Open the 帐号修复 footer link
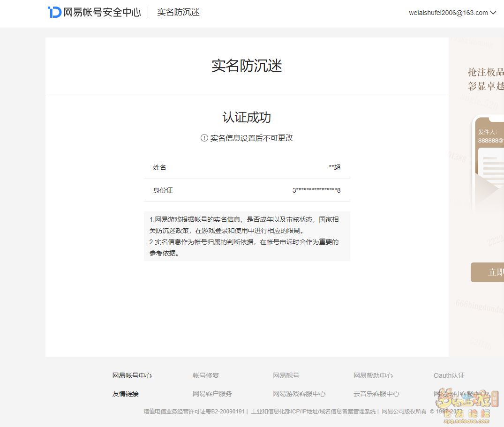 (x=206, y=375)
